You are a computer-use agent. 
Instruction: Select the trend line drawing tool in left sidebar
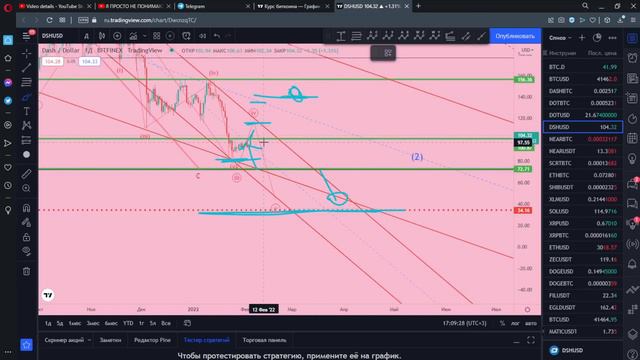click(27, 68)
